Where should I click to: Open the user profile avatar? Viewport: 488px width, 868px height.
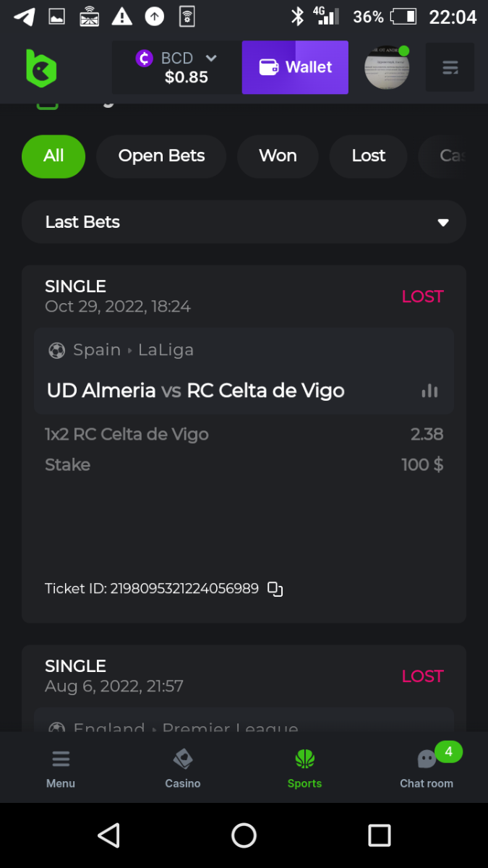click(387, 68)
